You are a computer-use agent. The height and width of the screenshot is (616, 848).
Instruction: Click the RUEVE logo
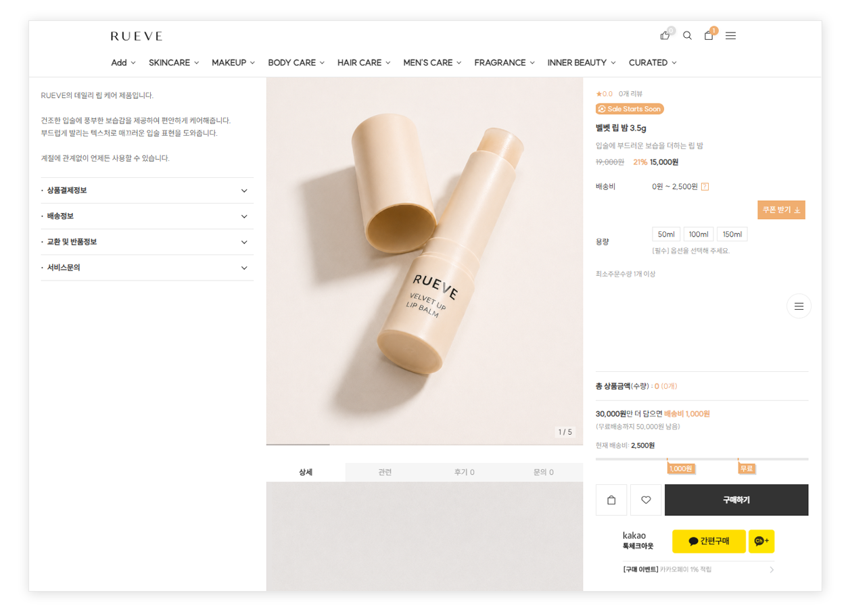click(x=136, y=36)
